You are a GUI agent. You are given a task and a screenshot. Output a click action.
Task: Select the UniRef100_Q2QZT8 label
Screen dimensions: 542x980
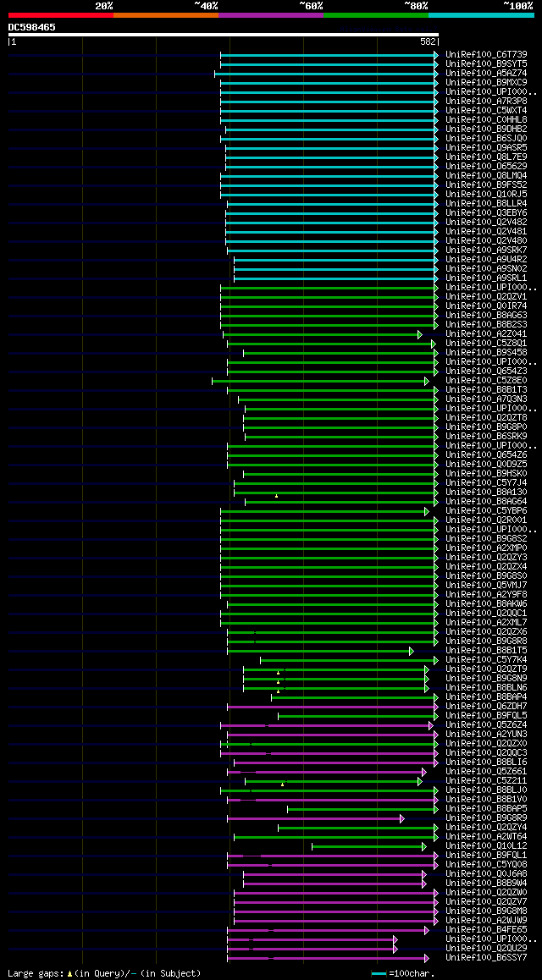486,418
